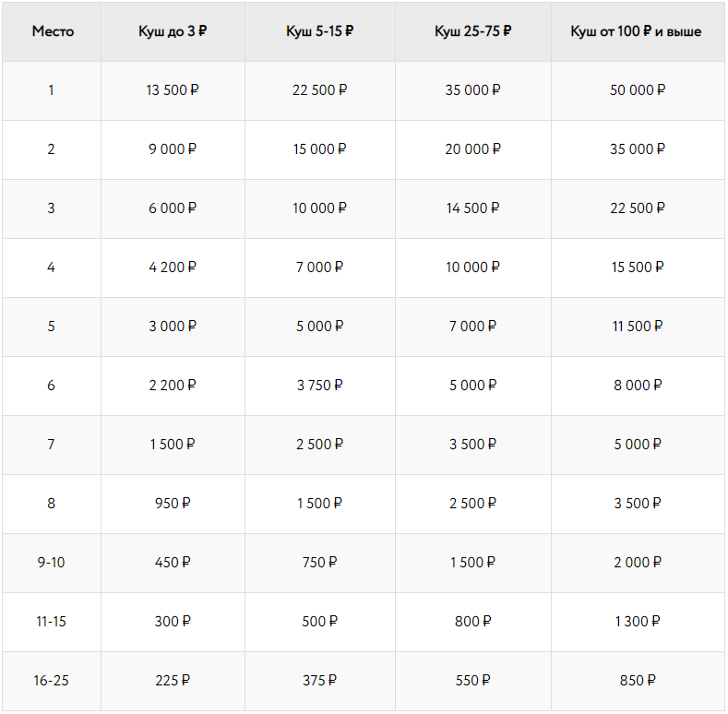728x714 pixels.
Task: Click the 9 000 ₽ cell in row 2
Action: pos(173,149)
